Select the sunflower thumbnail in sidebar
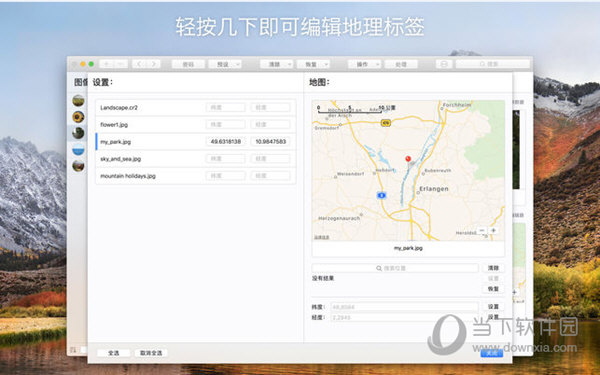Image resolution: width=600 pixels, height=375 pixels. (78, 117)
